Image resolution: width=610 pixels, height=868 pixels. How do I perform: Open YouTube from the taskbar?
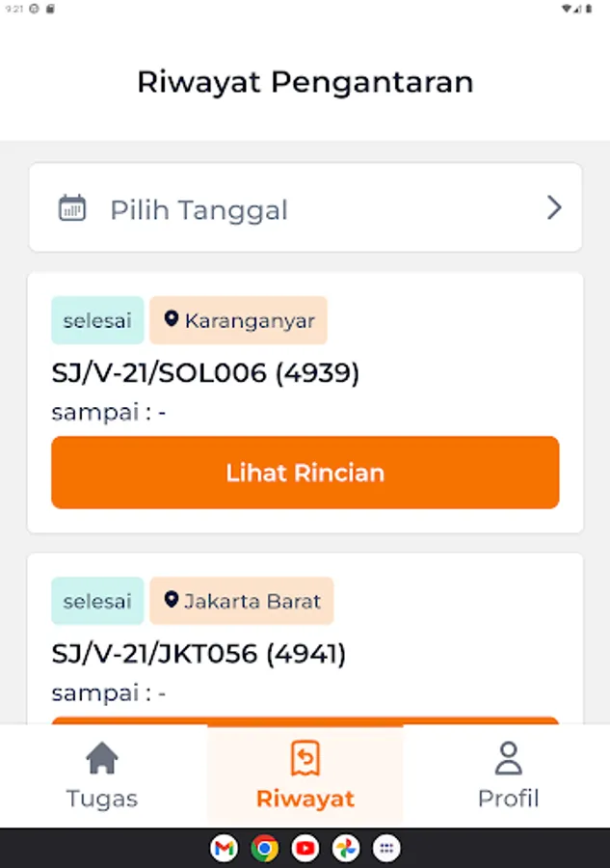point(305,849)
